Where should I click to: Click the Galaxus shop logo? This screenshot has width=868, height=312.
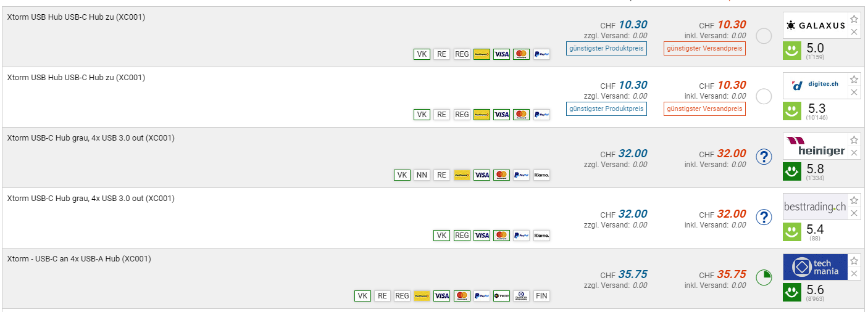point(815,26)
